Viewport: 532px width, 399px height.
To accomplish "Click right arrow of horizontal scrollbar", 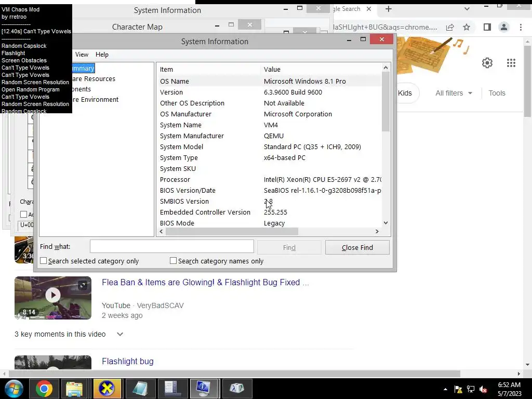I will (x=377, y=231).
